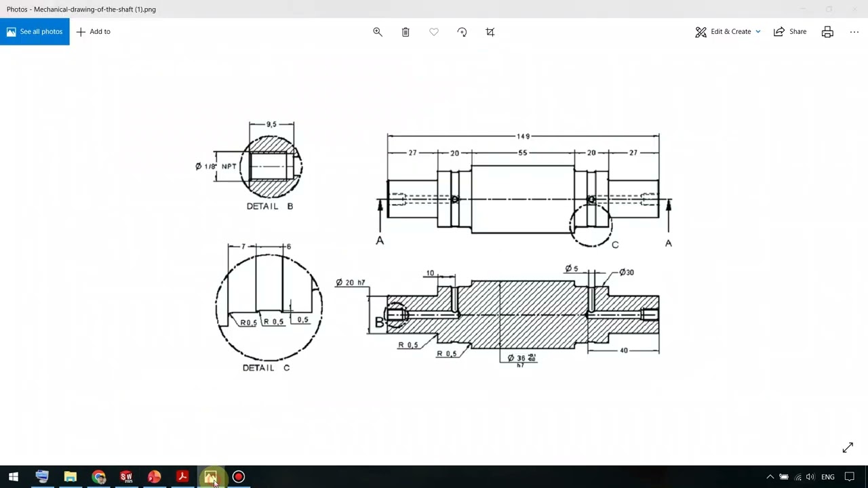Screen dimensions: 868x488
Task: Click the Crop icon
Action: tap(490, 32)
